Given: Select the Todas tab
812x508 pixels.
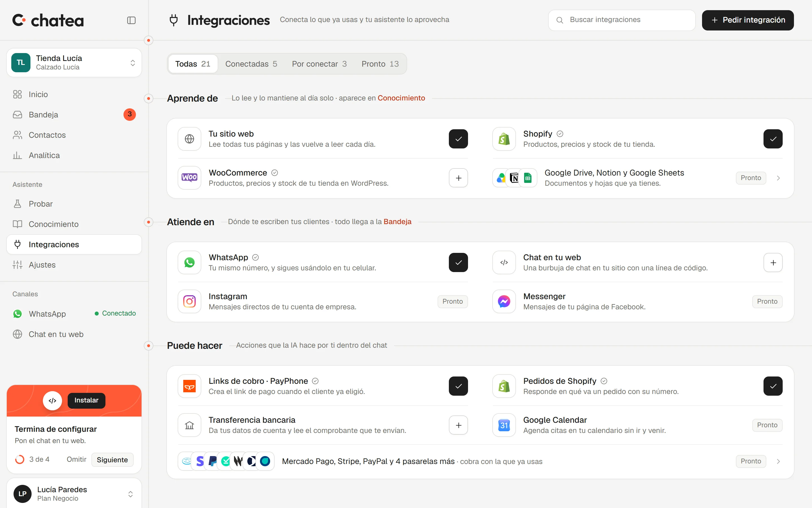Looking at the screenshot, I should 193,64.
